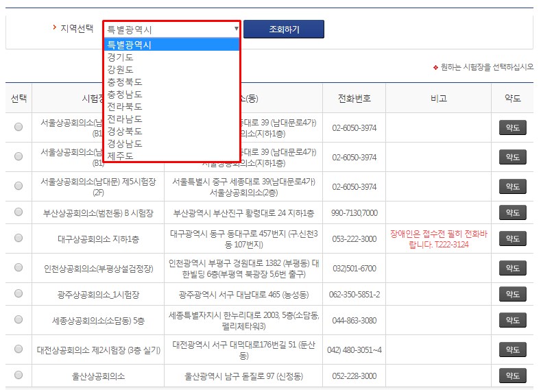Select 경상남도 in the open dropdown
Viewport: 541px width, 392px height.
pos(172,143)
